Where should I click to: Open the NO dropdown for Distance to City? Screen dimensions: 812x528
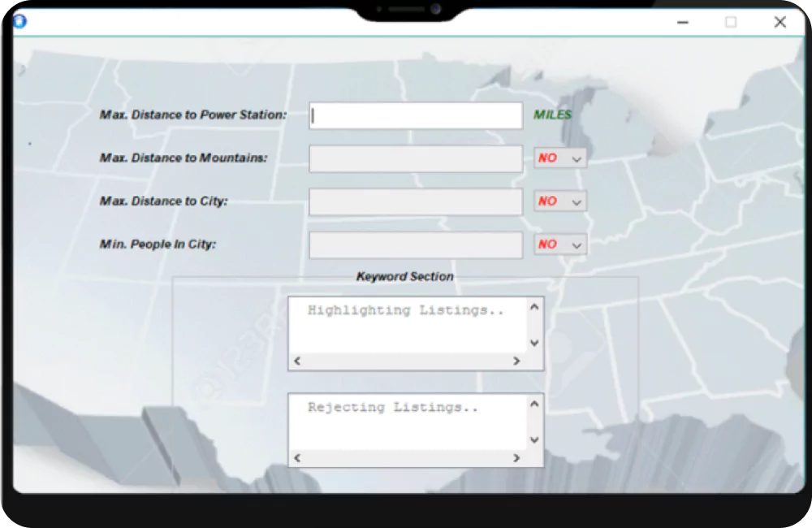click(560, 201)
